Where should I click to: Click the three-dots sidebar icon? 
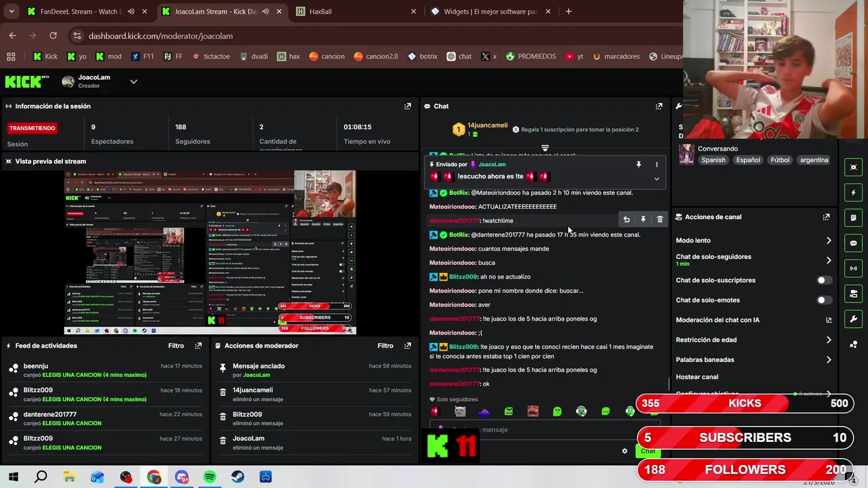pyautogui.click(x=853, y=344)
